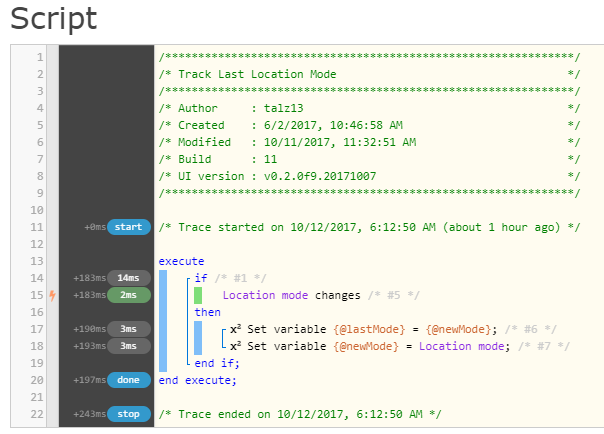The image size is (604, 434).
Task: Click the 'then' keyword on line 16
Action: [208, 312]
